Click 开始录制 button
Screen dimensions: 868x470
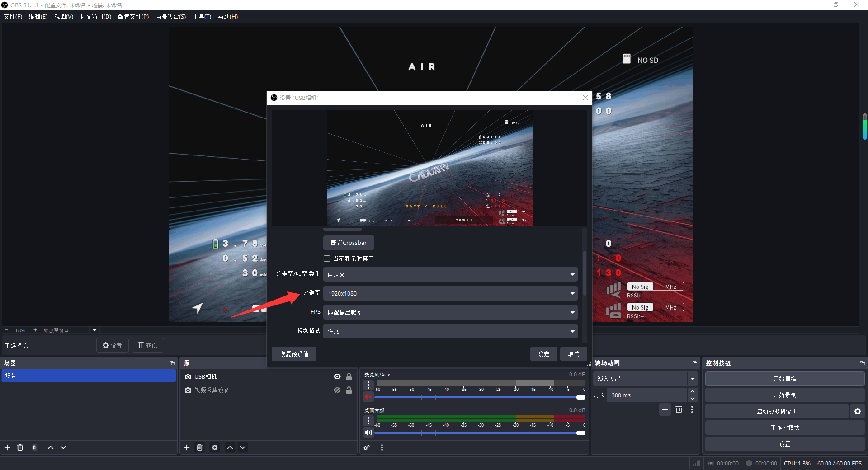(x=785, y=395)
